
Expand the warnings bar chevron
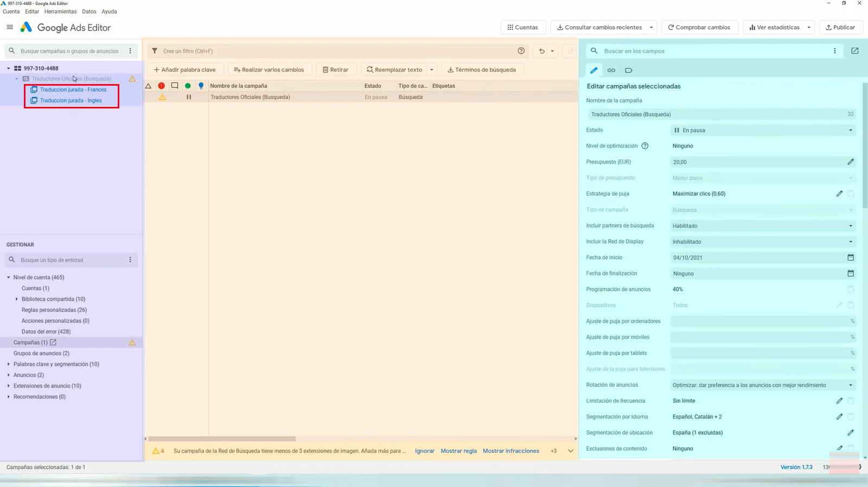pos(571,451)
